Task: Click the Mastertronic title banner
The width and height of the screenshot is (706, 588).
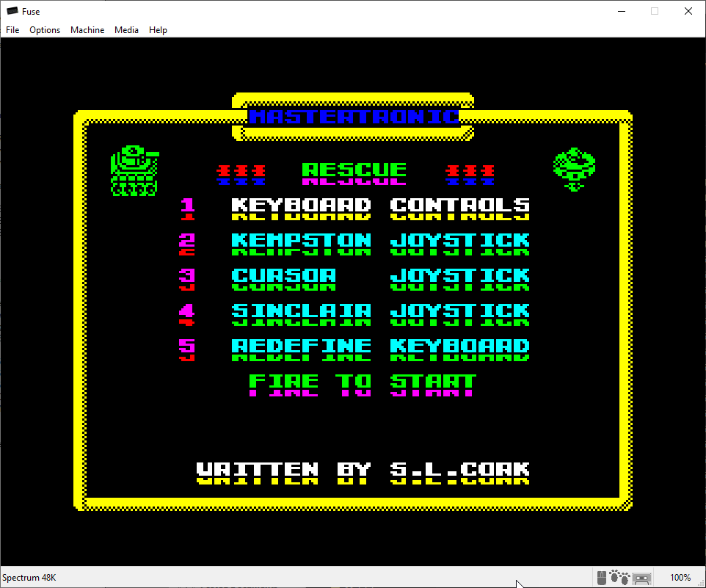Action: tap(354, 117)
